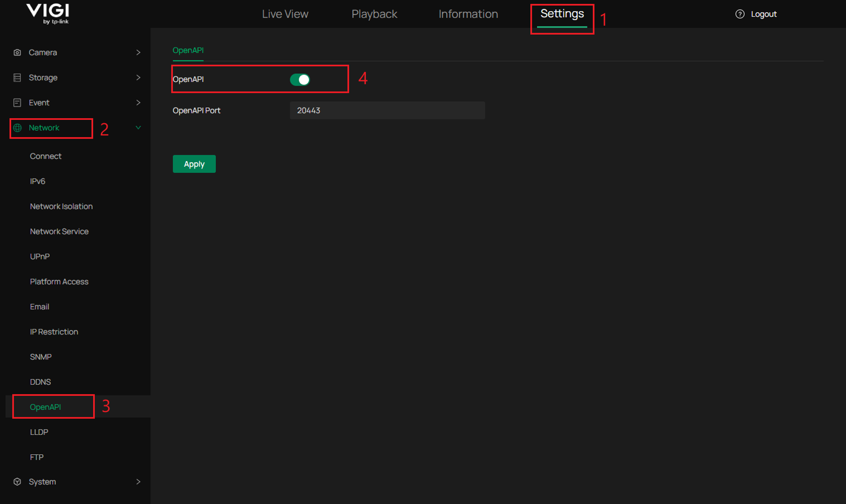
Task: Click the Network menu label
Action: (x=44, y=128)
